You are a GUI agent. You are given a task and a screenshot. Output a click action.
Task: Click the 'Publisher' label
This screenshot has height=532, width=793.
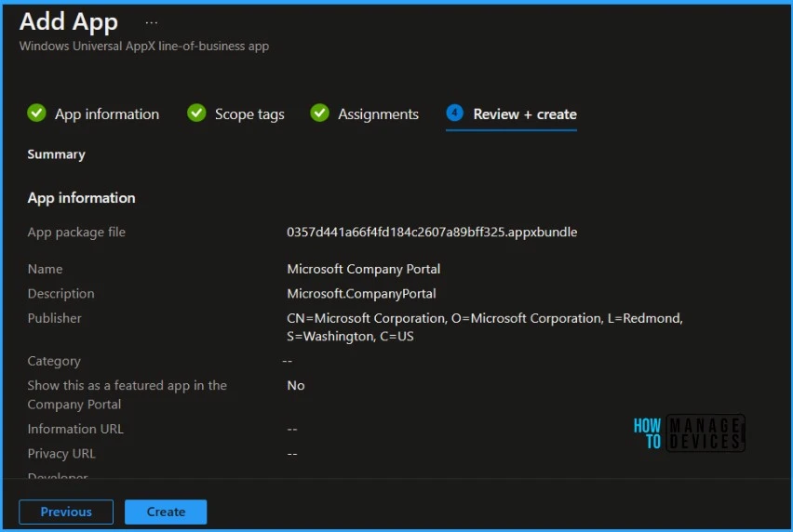point(54,318)
